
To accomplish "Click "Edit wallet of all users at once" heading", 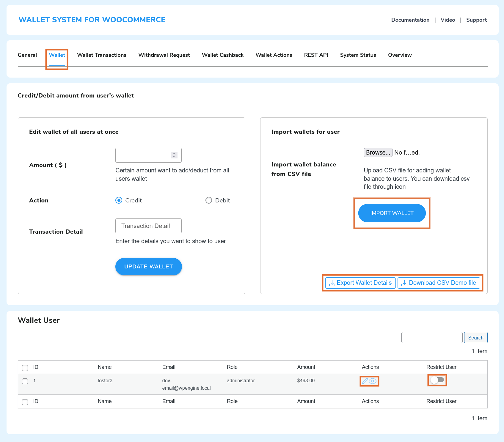I will [74, 132].
